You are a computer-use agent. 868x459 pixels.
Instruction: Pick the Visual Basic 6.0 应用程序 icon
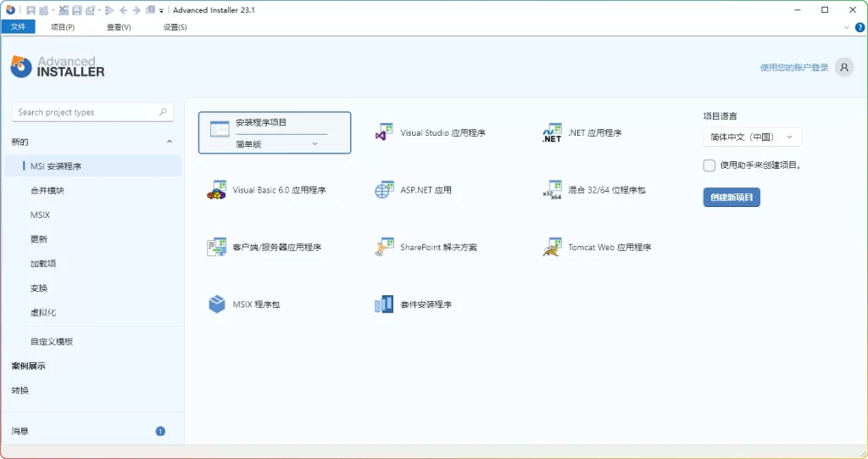[217, 190]
